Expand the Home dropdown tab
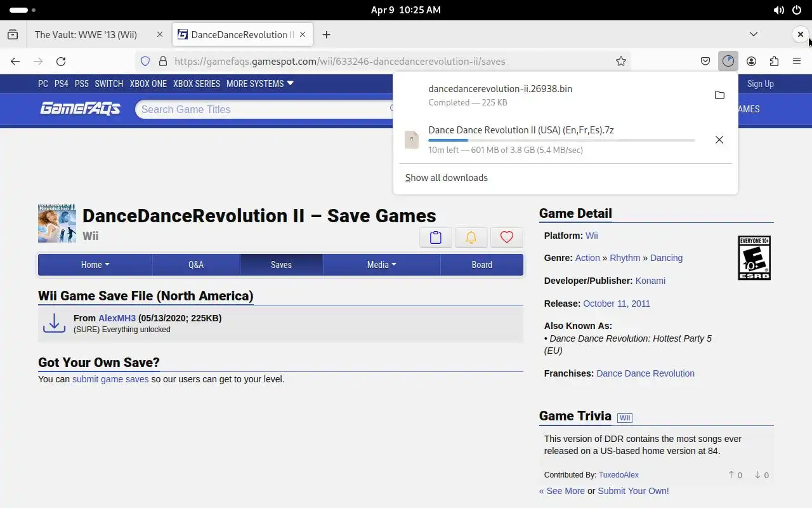 point(95,265)
